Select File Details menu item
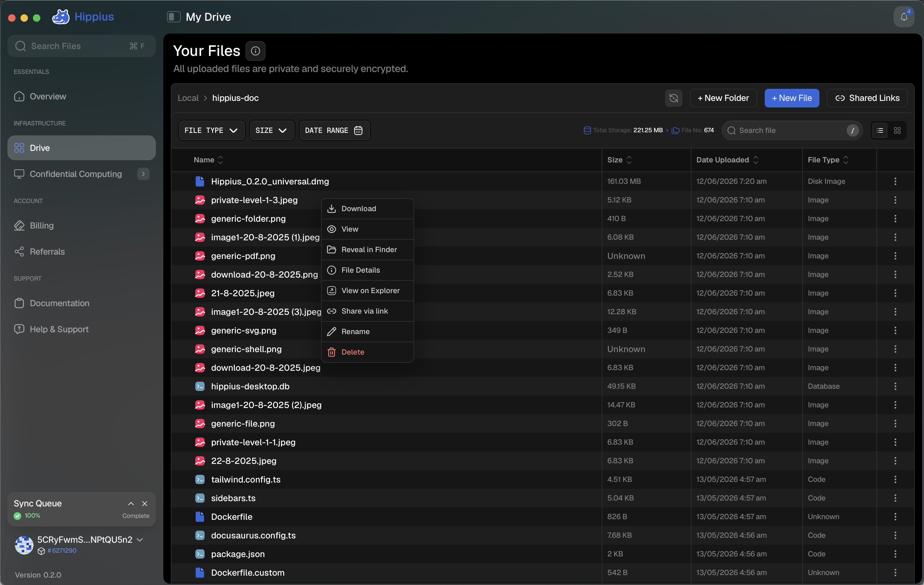Image resolution: width=924 pixels, height=585 pixels. coord(367,270)
